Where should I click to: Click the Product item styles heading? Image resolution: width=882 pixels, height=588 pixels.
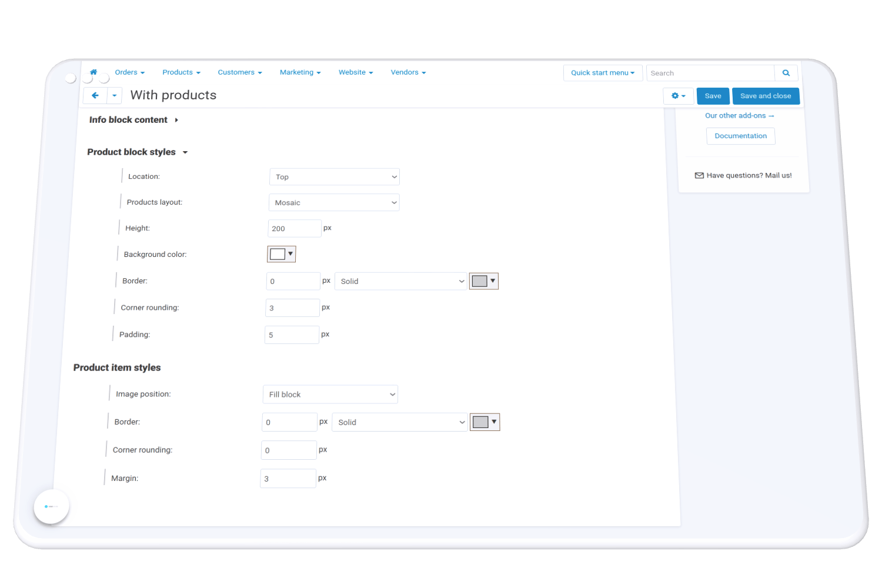[x=117, y=367]
